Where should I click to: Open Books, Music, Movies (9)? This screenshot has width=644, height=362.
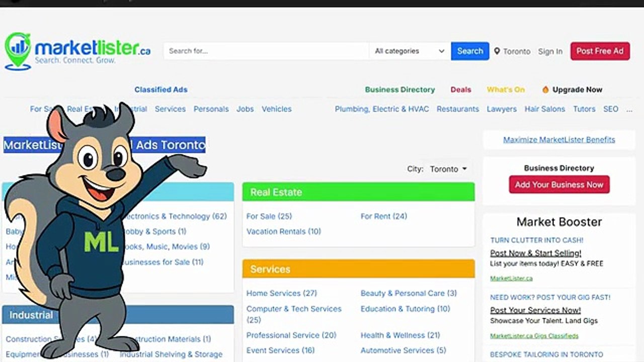[x=166, y=246]
